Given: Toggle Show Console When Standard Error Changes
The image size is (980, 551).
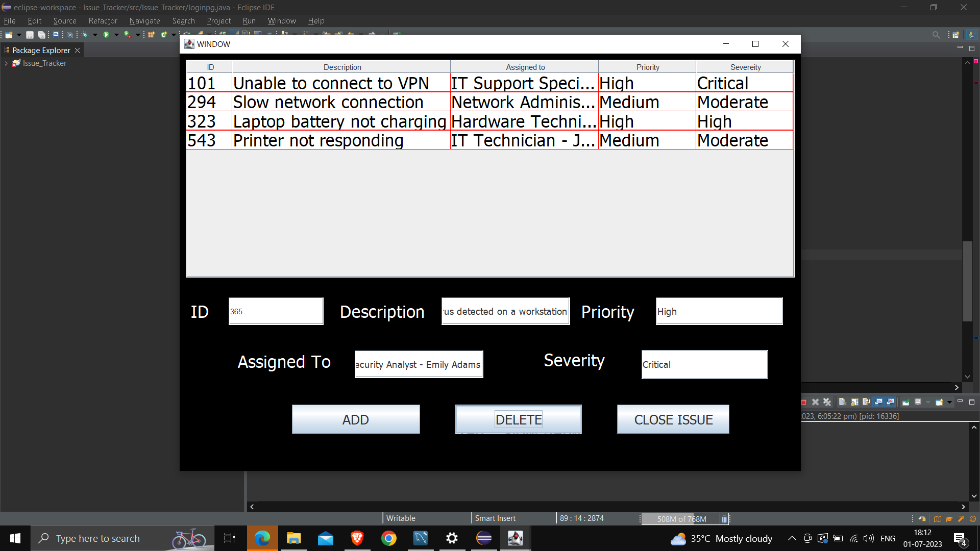Looking at the screenshot, I should (891, 402).
